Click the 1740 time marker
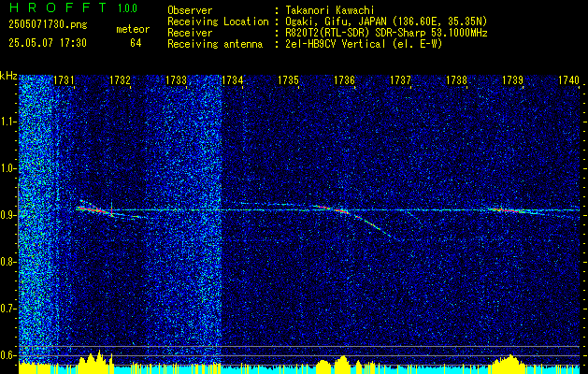The image size is (588, 374). point(569,79)
